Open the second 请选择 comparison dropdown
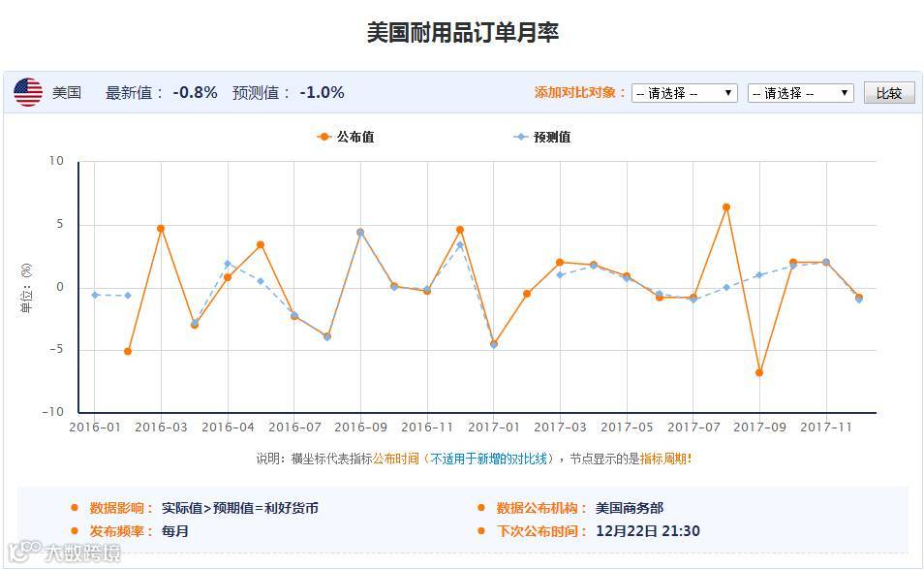 (x=800, y=93)
